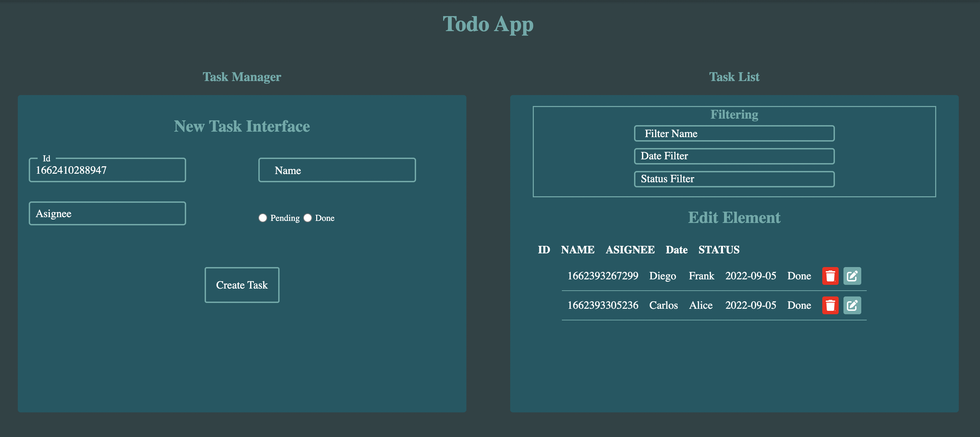
Task: Select the Pending radio button
Action: 262,218
